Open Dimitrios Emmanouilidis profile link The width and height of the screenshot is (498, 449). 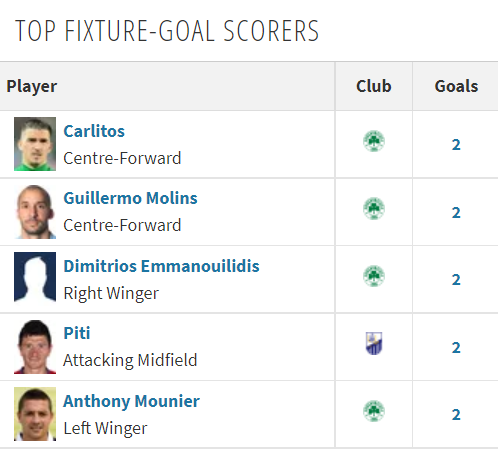pyautogui.click(x=161, y=266)
